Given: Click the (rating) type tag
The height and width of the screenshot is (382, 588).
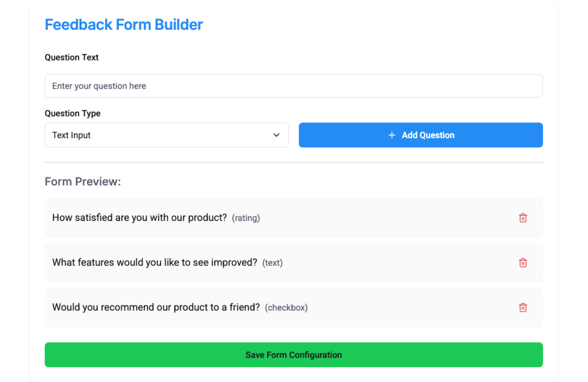Looking at the screenshot, I should tap(246, 218).
